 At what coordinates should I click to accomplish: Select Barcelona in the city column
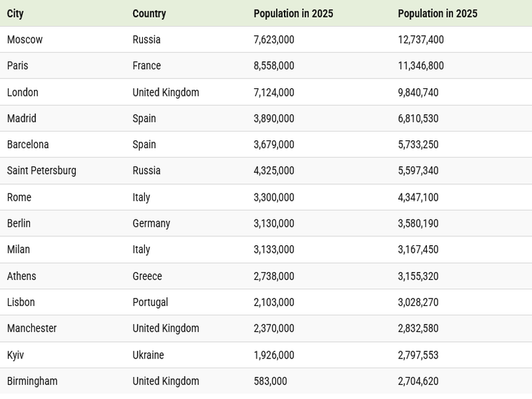(x=28, y=144)
